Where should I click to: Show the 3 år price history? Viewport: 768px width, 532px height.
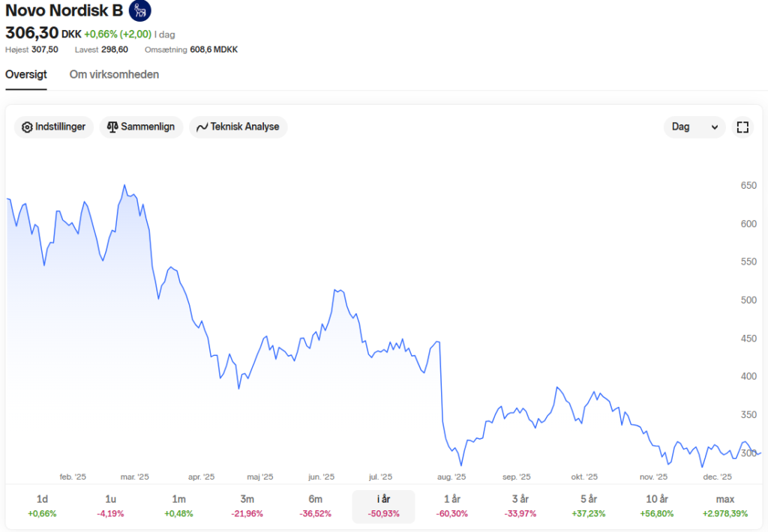[520, 506]
